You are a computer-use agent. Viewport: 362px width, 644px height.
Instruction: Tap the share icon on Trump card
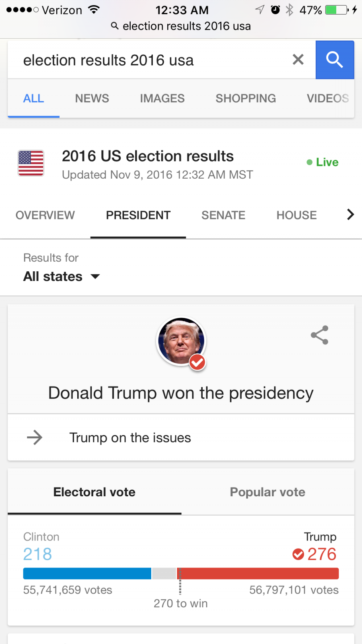pos(320,335)
